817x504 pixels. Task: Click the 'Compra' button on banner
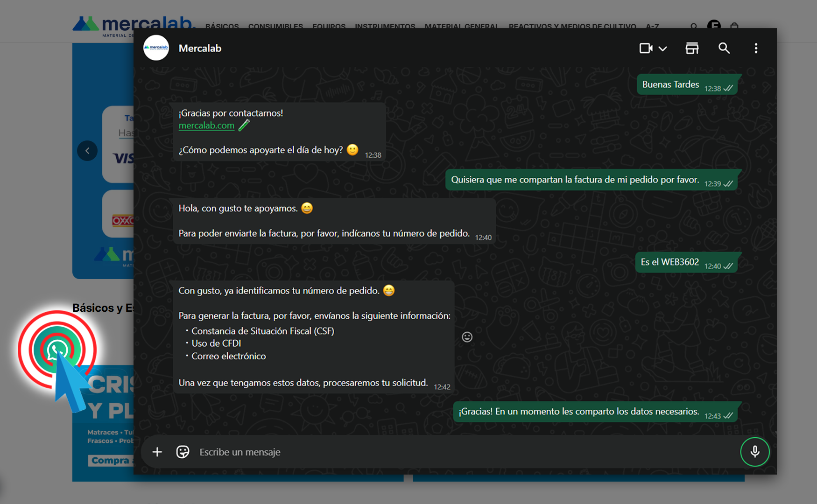pos(111,461)
